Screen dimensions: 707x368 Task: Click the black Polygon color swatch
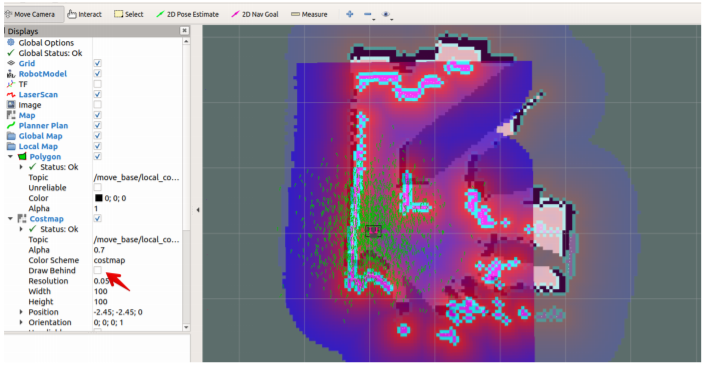pyautogui.click(x=99, y=198)
